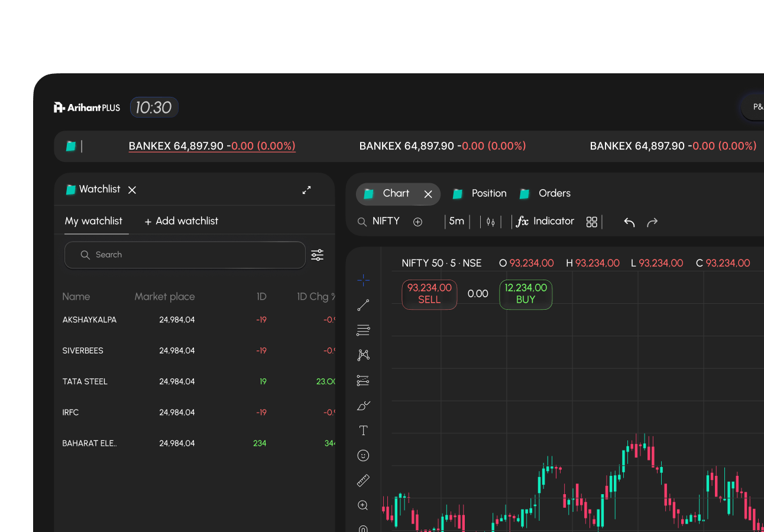Click the redo arrow in chart toolbar

click(652, 222)
